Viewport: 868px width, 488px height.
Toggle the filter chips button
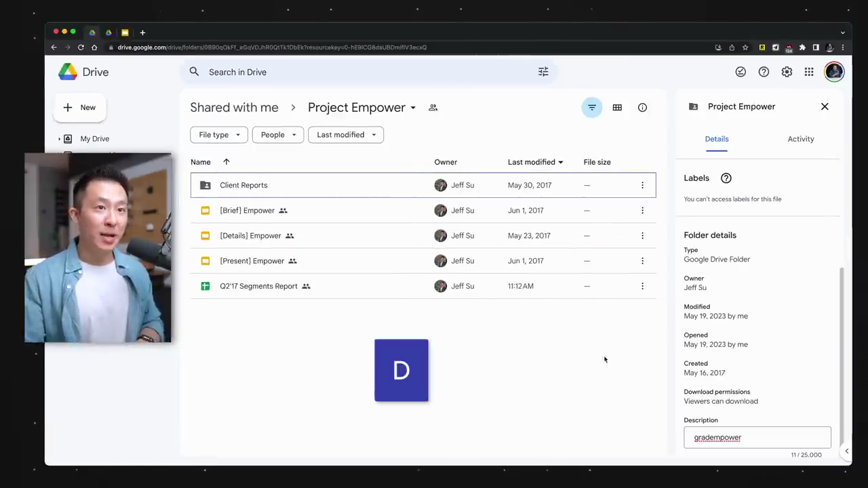coord(592,108)
